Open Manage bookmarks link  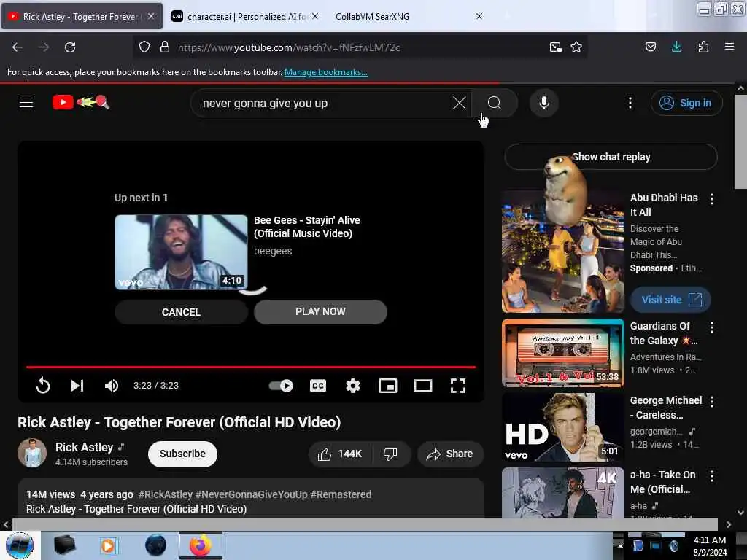tap(326, 72)
